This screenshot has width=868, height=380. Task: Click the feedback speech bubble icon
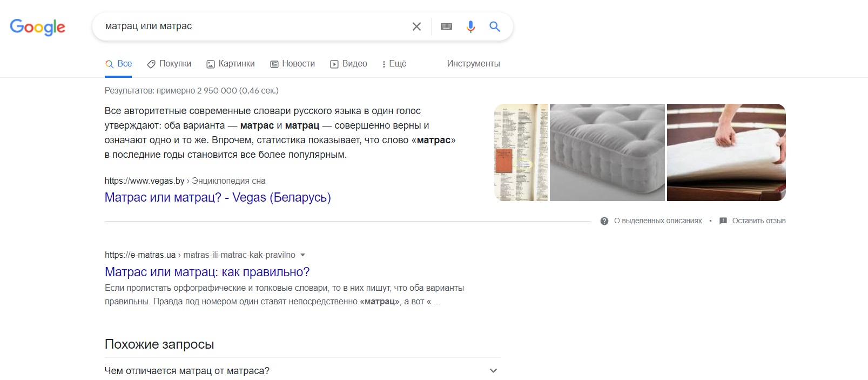[x=723, y=221]
